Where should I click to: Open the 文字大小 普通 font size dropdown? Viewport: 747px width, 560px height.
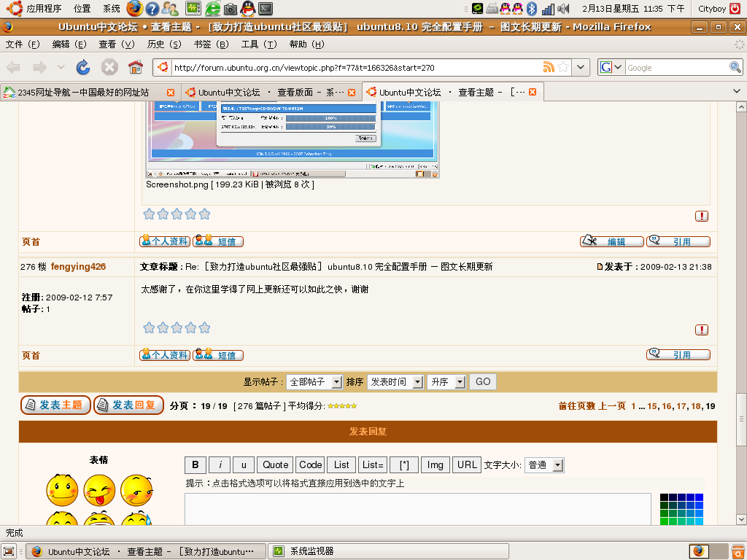click(544, 464)
